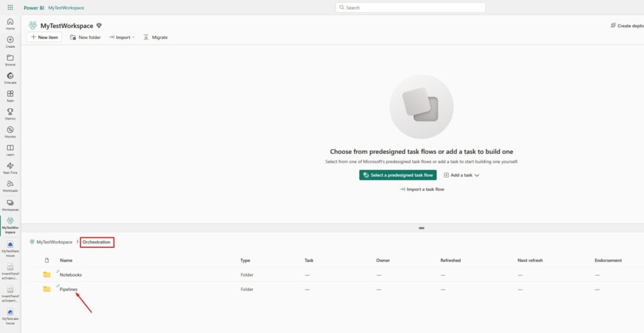Expand the Add a task dropdown
644x333 pixels.
point(462,175)
